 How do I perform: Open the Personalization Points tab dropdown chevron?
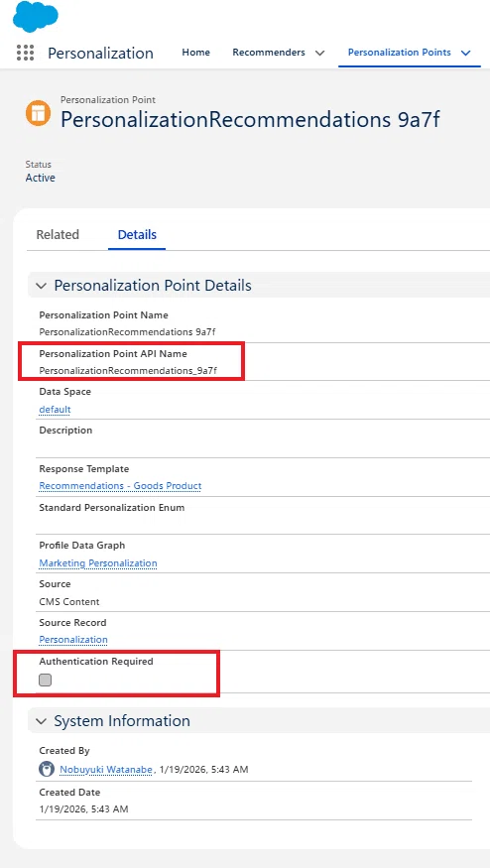pos(465,54)
